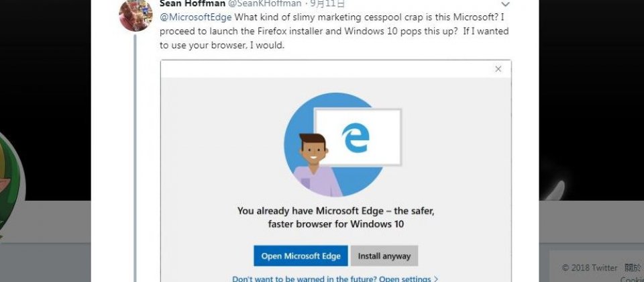Open Sean Hoffman's profile avatar photo
644x282 pixels.
[136, 15]
